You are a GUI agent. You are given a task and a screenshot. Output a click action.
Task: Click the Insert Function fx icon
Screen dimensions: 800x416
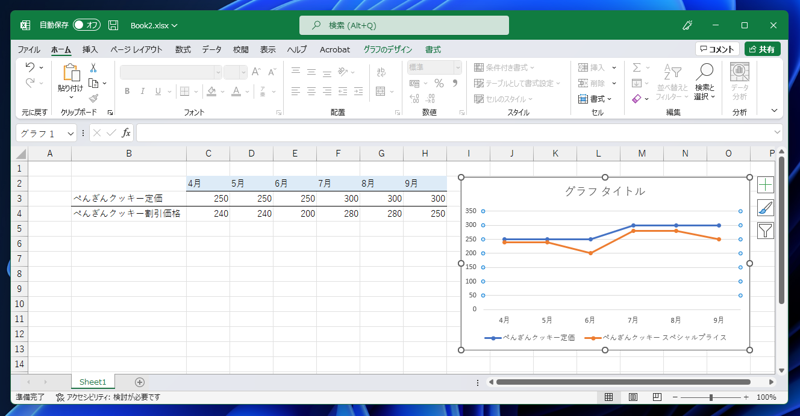click(126, 133)
